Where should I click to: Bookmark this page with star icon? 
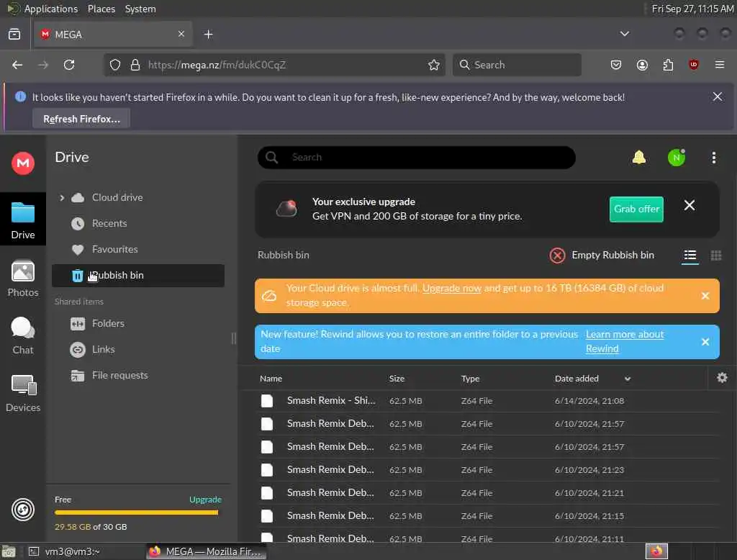point(433,65)
